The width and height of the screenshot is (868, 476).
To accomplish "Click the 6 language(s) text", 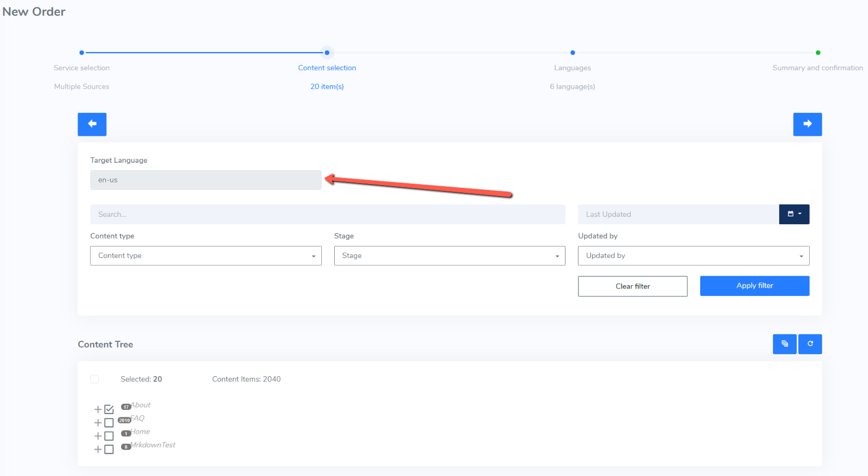I will point(572,87).
